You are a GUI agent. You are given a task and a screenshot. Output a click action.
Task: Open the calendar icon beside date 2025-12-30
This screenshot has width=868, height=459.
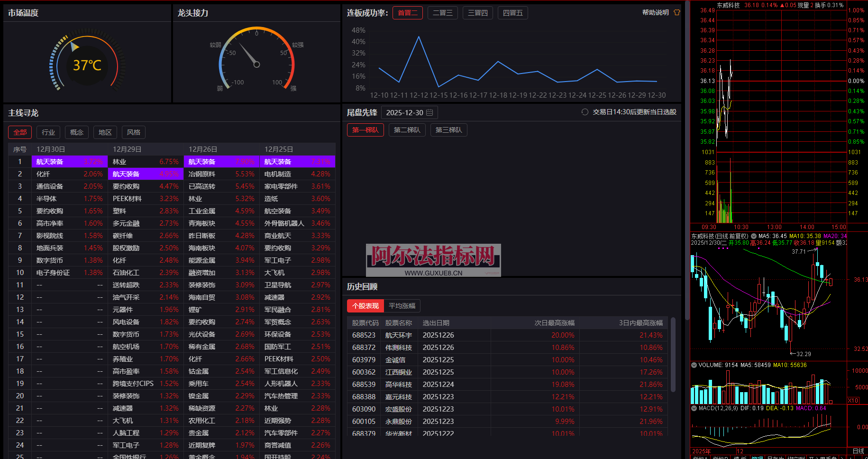click(x=429, y=112)
